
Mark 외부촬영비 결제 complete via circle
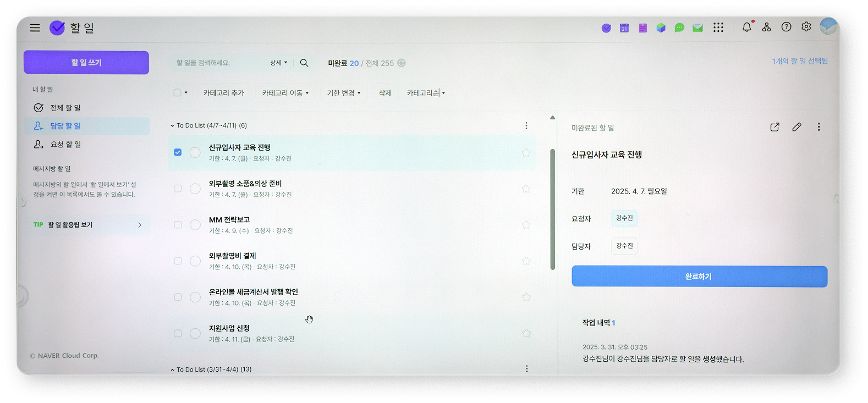pyautogui.click(x=195, y=261)
